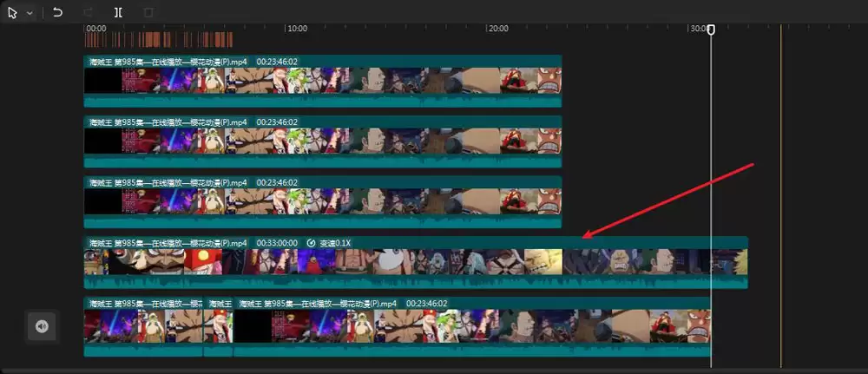Image resolution: width=868 pixels, height=374 pixels.
Task: Open the selection tool mode dropdown
Action: click(x=30, y=13)
